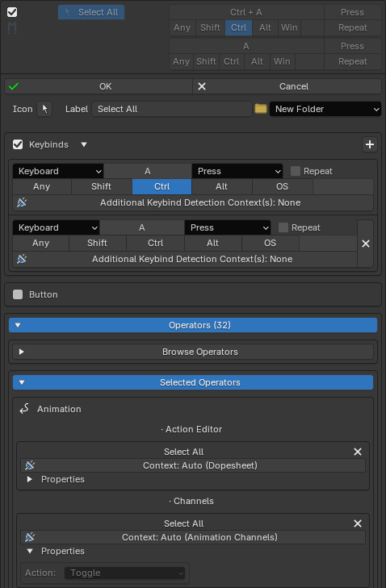The height and width of the screenshot is (588, 386).
Task: Collapse the Operators (32) panel
Action: 193,326
